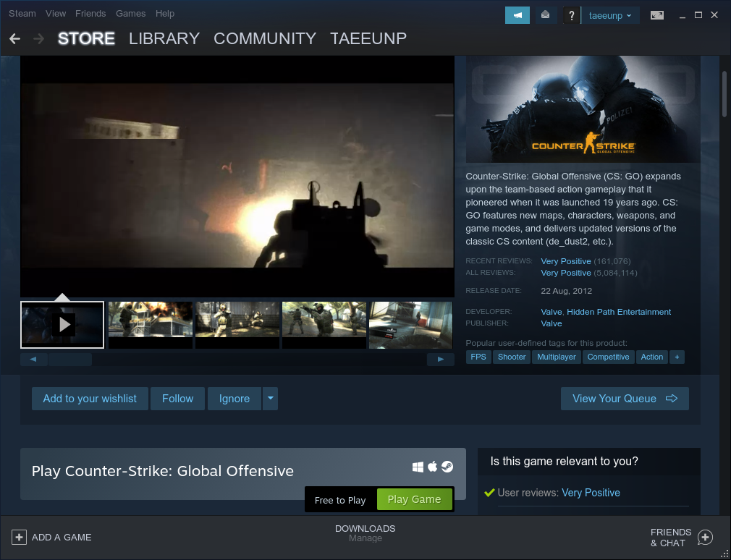Toggle Ignore for this game
Screen dimensions: 731x560
pyautogui.click(x=234, y=399)
